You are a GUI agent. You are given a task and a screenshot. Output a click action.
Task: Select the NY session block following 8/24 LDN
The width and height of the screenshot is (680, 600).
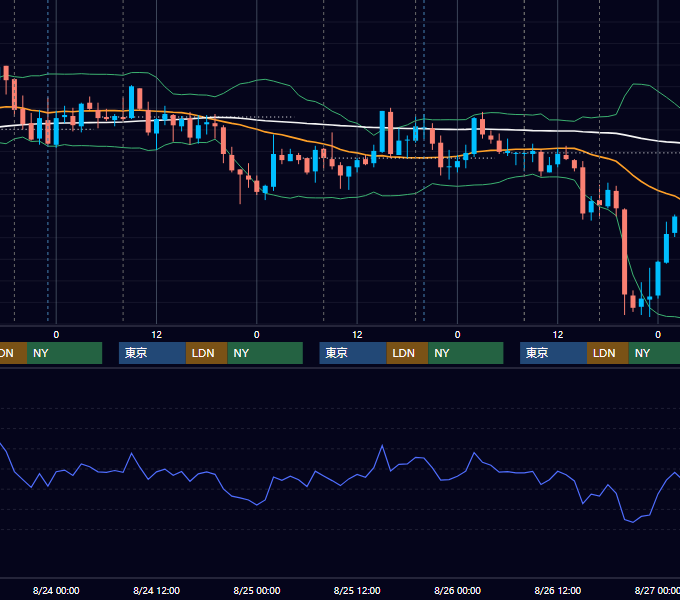pos(265,353)
